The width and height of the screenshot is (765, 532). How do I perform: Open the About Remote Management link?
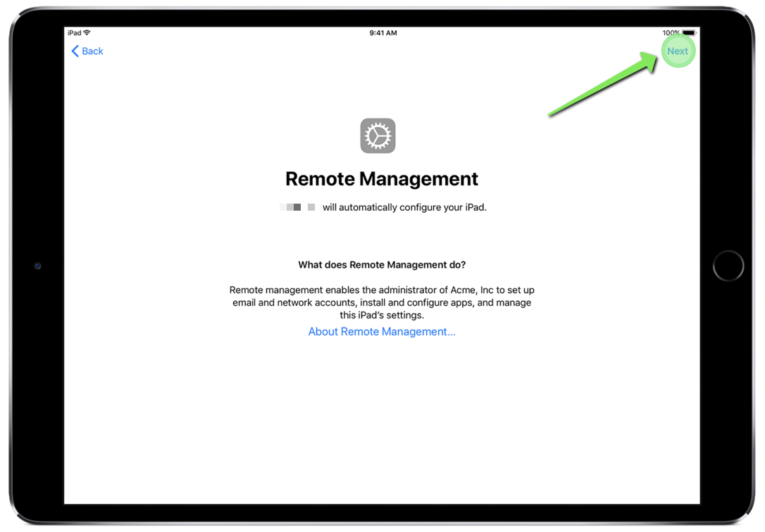point(382,331)
